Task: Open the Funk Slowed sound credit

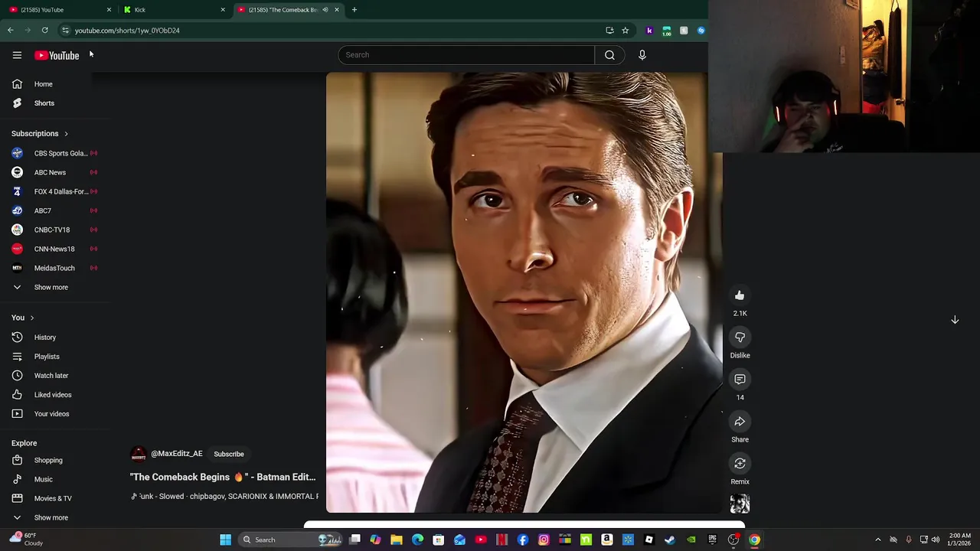Action: pos(224,497)
